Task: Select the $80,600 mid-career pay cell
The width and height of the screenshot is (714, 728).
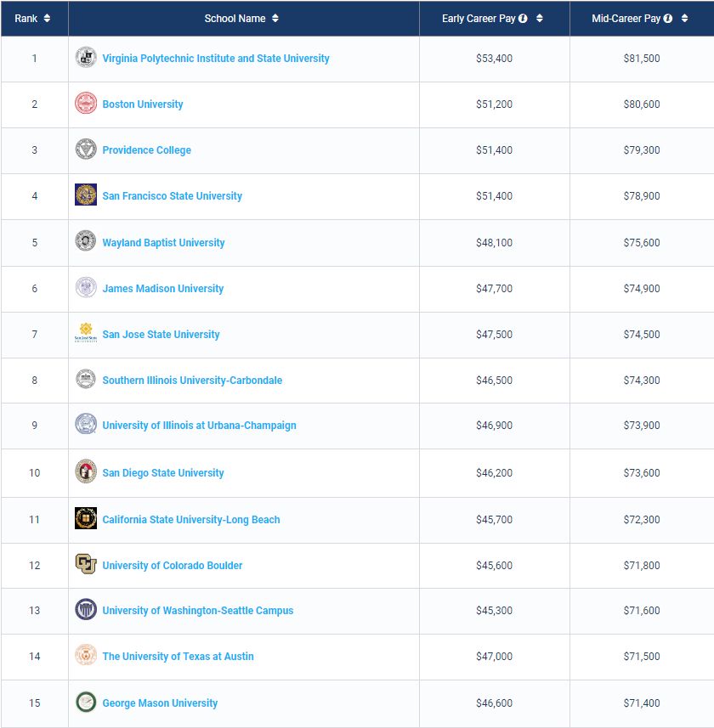Action: (642, 104)
